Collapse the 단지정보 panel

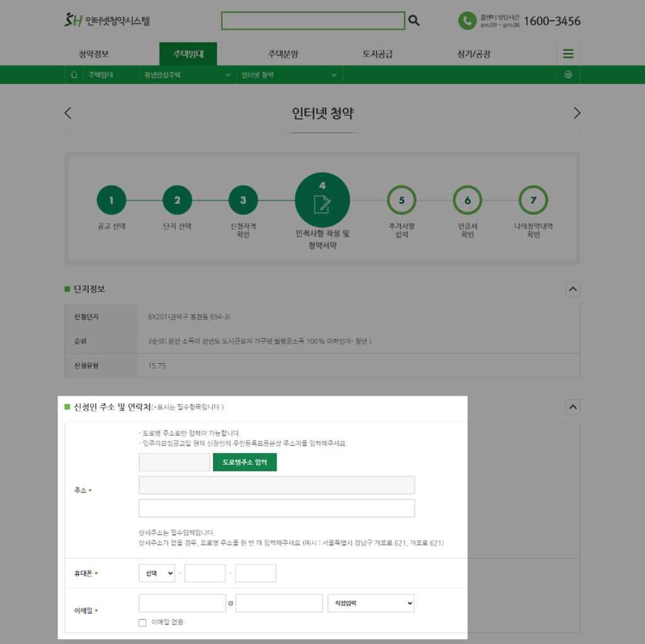[573, 289]
